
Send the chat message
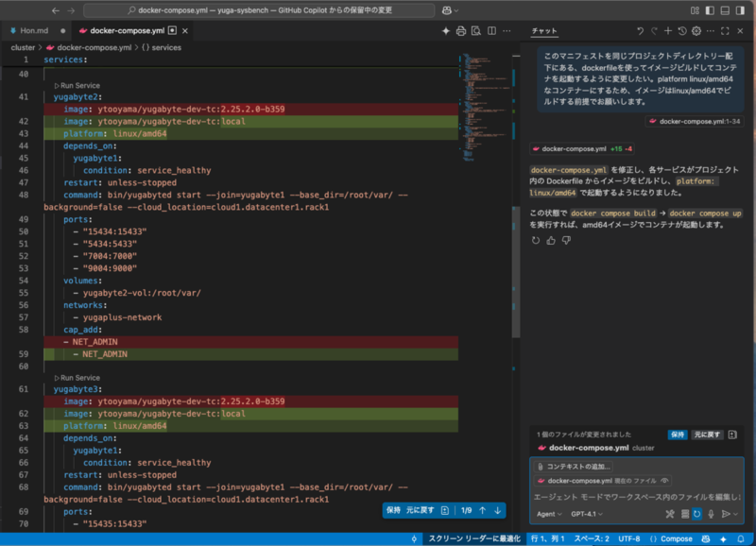pyautogui.click(x=726, y=514)
